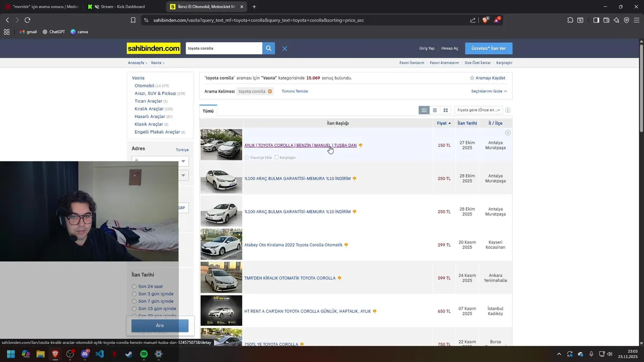The width and height of the screenshot is (644, 362).
Task: Switch to gallery grid view icon
Action: 445,110
